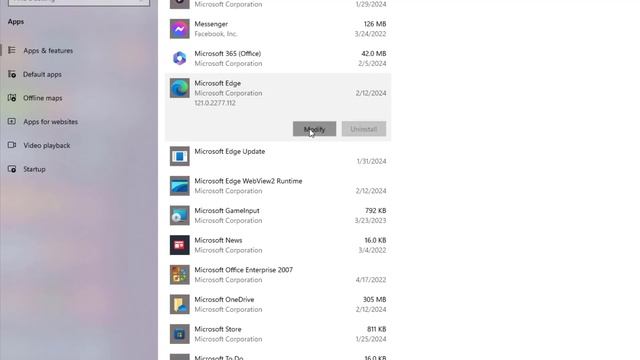Screen dimensions: 640x360
Task: Click Facebook, Inc. publisher text
Action: 216,34
